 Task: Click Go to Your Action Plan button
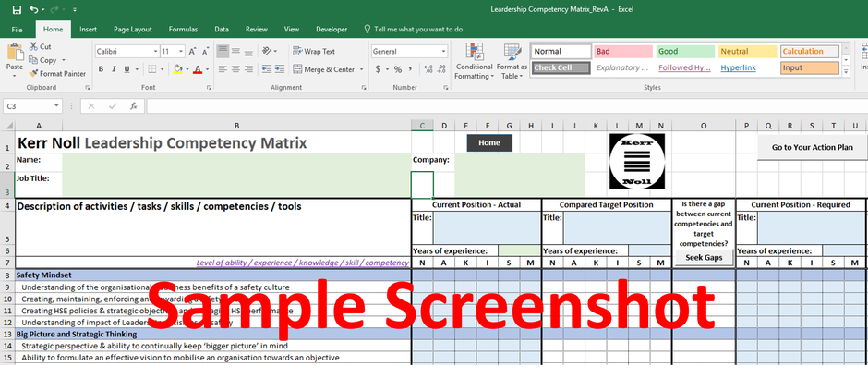click(813, 147)
